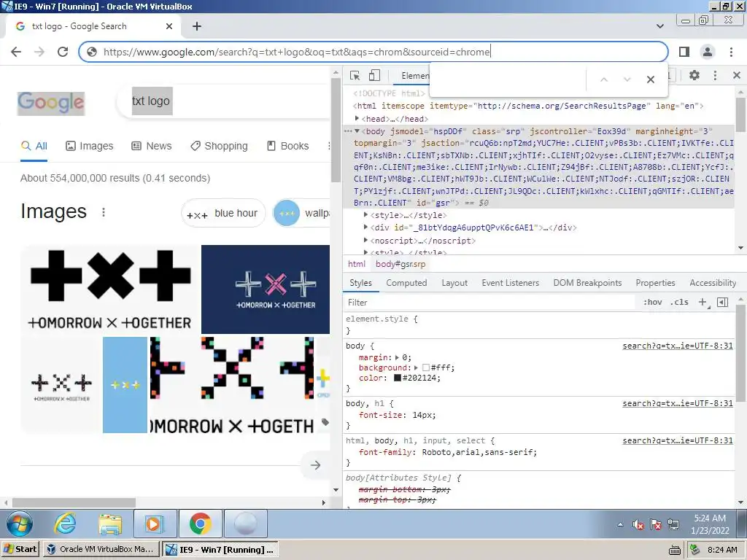The width and height of the screenshot is (747, 560).
Task: Click the find-in-page text field
Action: click(x=508, y=79)
